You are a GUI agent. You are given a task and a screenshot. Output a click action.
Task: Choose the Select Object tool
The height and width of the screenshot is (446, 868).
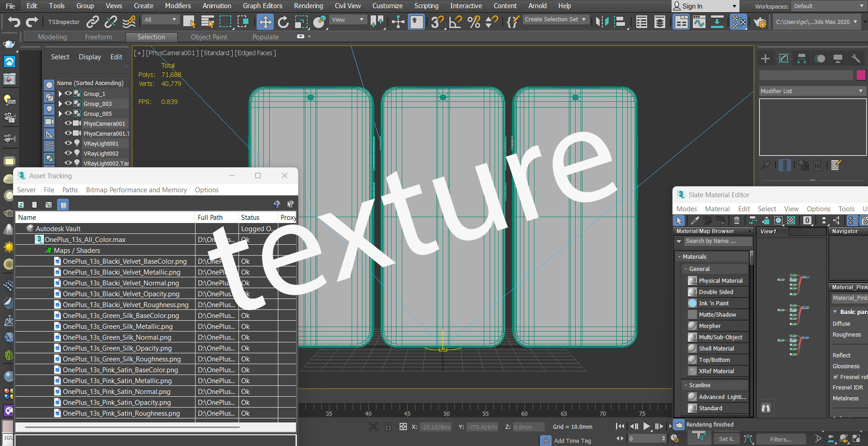click(189, 22)
